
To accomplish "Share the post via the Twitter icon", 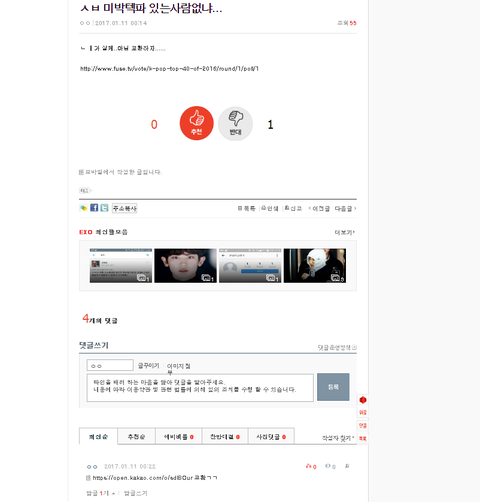I will pyautogui.click(x=104, y=208).
